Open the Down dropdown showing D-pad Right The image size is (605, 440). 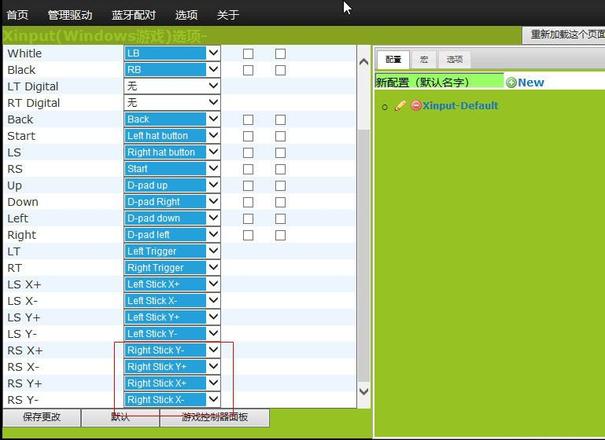point(172,202)
